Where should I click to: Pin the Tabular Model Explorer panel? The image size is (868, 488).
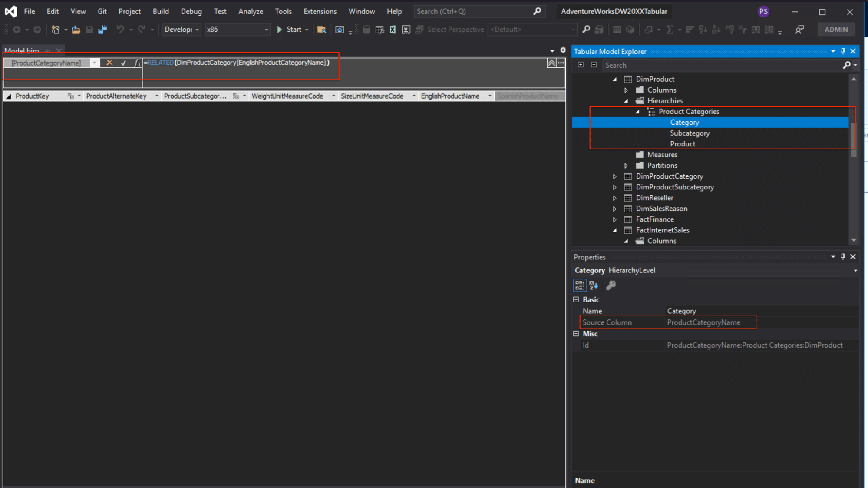(x=842, y=51)
